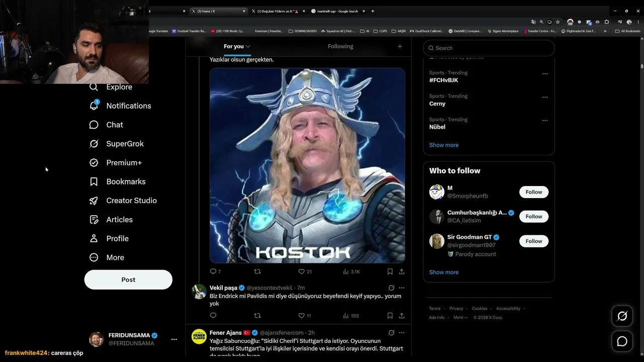644x362 pixels.
Task: Open SuperGrok from the sidebar
Action: 116,144
